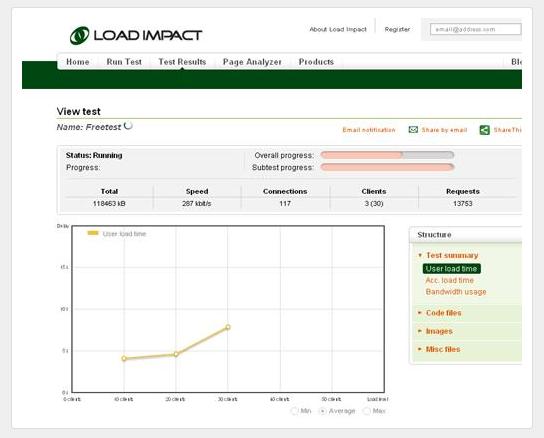
Task: Open the Run Test tab
Action: pyautogui.click(x=124, y=62)
